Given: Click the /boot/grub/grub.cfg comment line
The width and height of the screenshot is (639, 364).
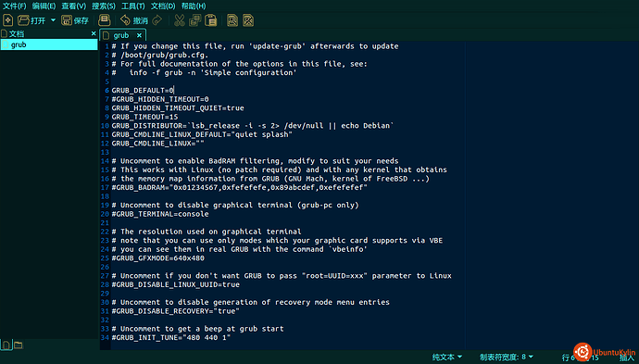Looking at the screenshot, I should click(x=160, y=55).
